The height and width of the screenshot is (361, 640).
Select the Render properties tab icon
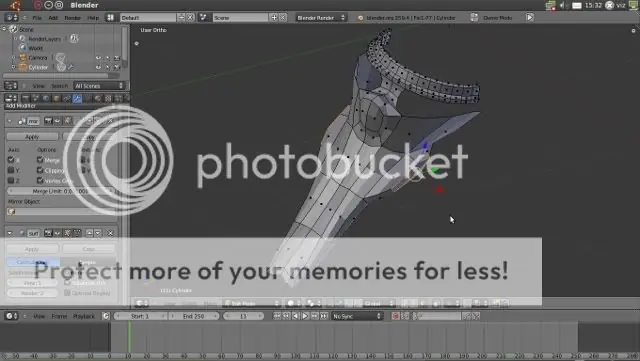[x=25, y=98]
